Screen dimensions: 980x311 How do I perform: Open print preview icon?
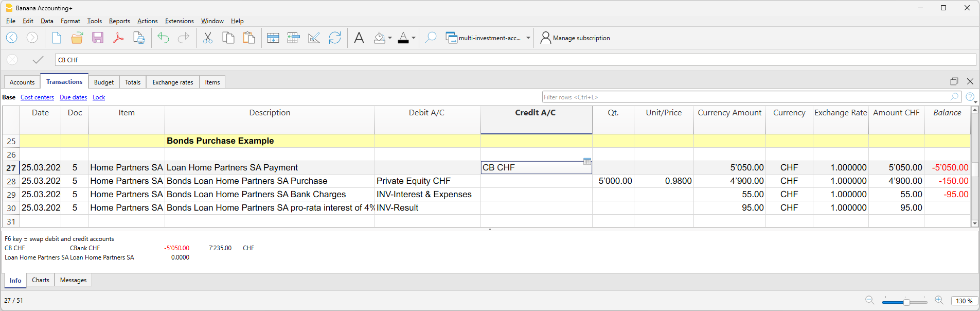click(139, 38)
